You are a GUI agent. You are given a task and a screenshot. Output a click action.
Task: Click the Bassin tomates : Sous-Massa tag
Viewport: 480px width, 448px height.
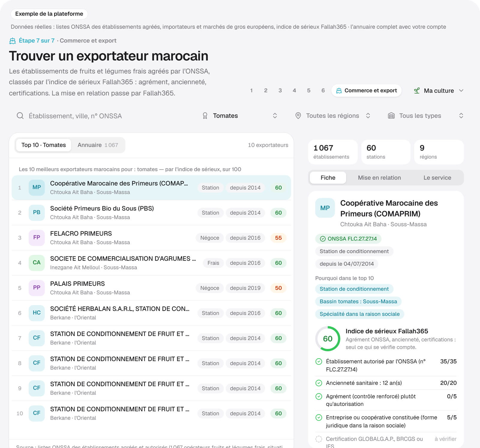[x=358, y=301]
